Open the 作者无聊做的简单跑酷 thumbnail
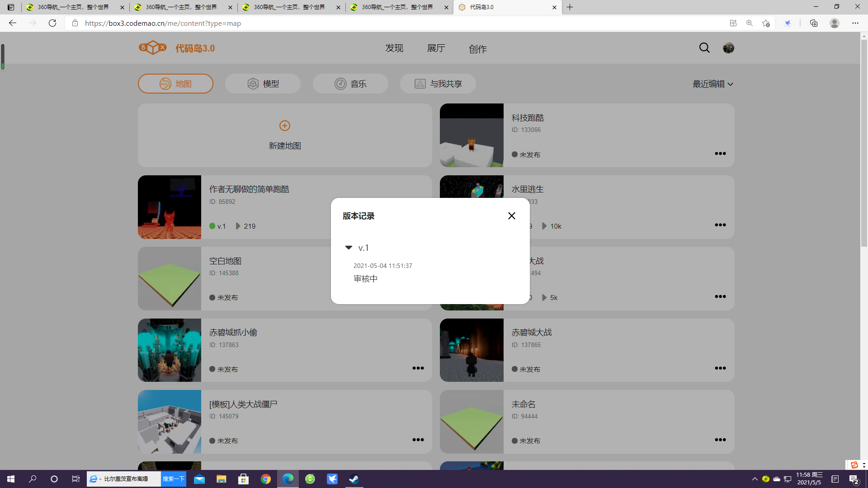868x488 pixels. pos(170,207)
